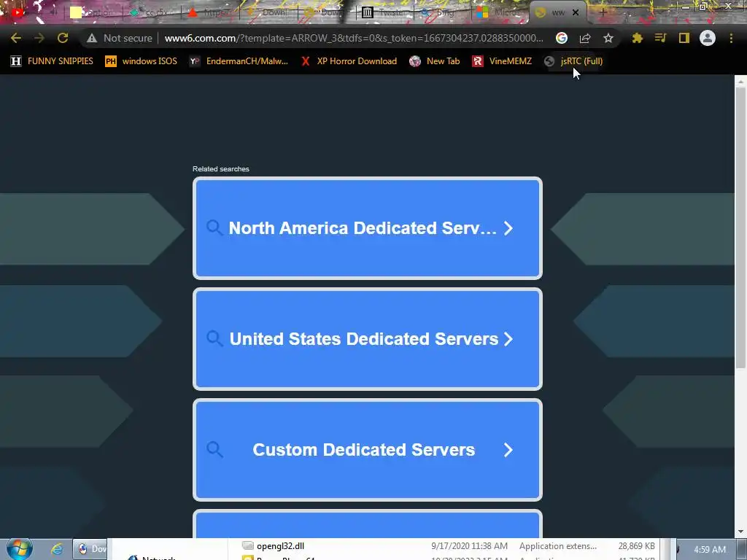The height and width of the screenshot is (560, 747).
Task: Open a new tab with plus button
Action: (x=602, y=12)
